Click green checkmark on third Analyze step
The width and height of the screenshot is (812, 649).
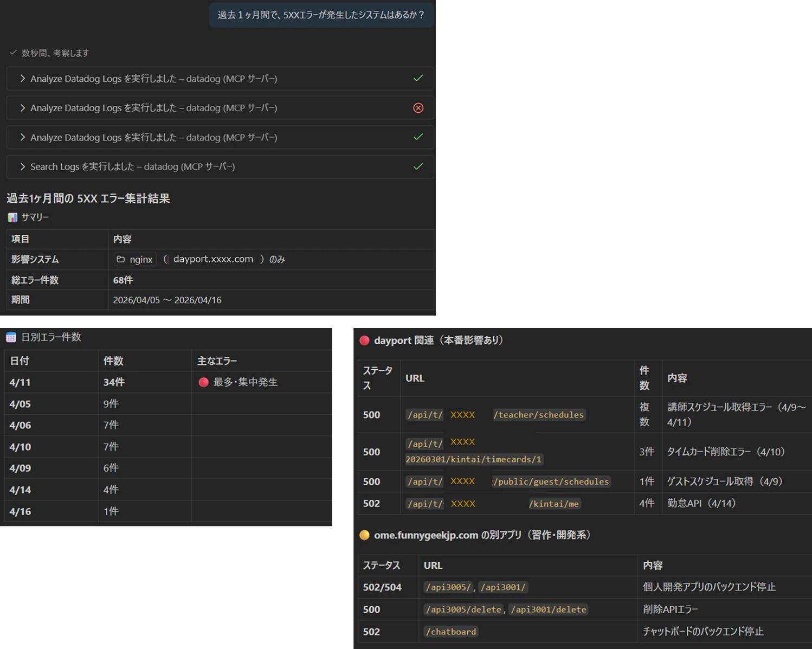coord(418,137)
